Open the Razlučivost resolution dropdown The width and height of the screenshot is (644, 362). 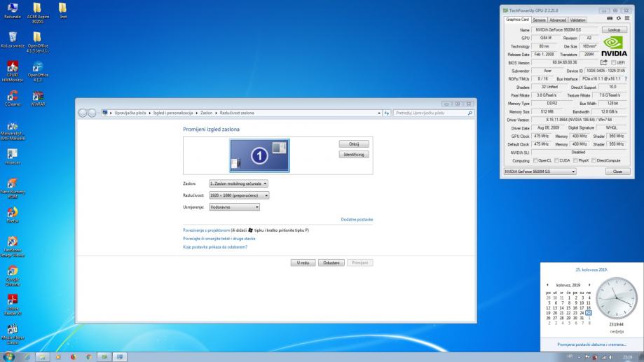239,195
